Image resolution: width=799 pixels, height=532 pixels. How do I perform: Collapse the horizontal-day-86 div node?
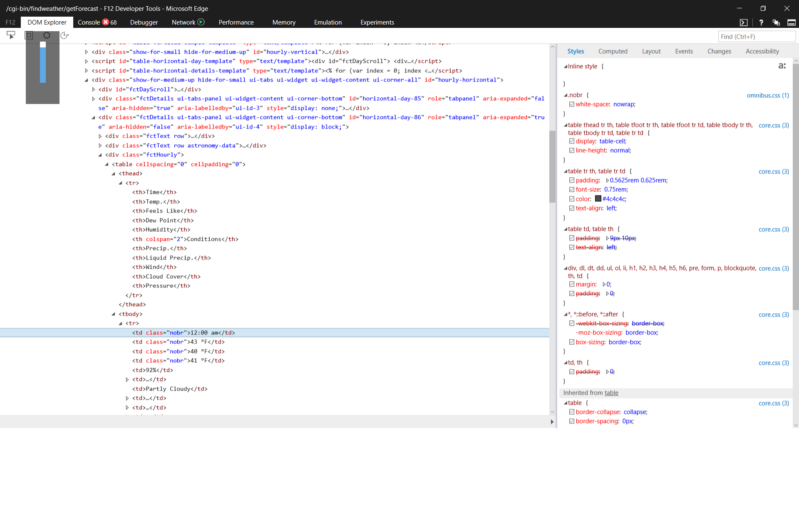(93, 117)
